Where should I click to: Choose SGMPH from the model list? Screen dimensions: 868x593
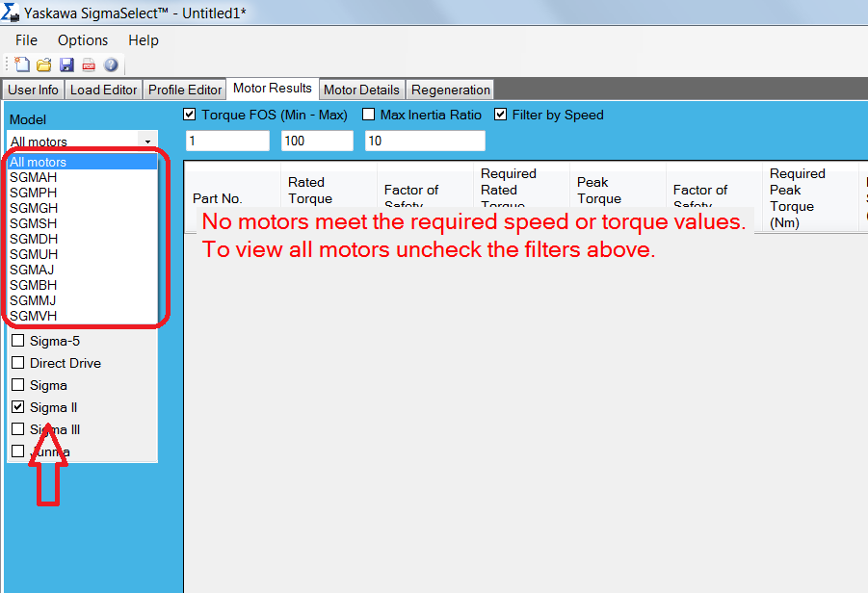pos(83,193)
